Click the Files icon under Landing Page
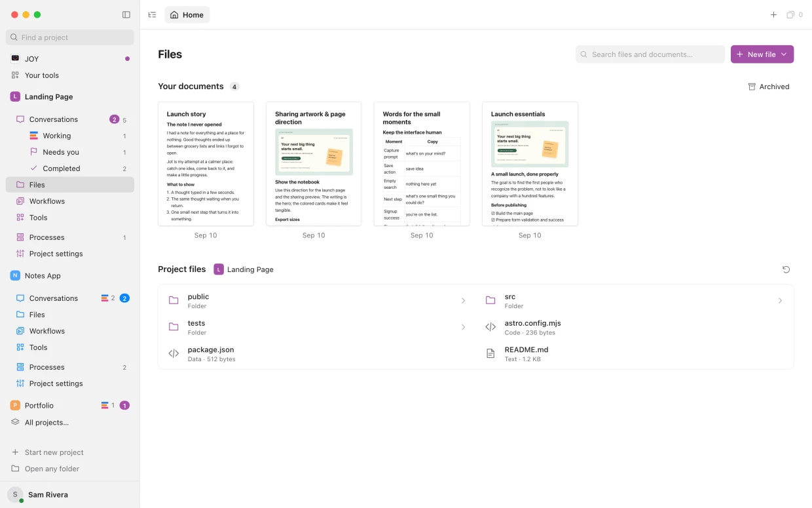 (20, 185)
